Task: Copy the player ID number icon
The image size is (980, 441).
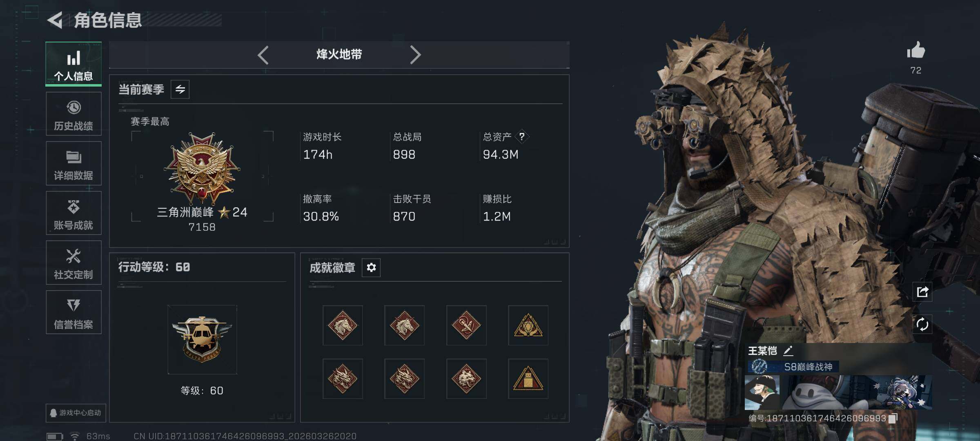Action: click(x=893, y=418)
